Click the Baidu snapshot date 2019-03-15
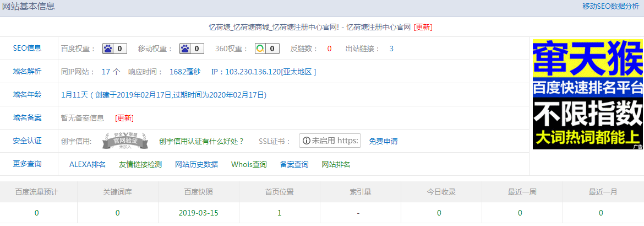The height and width of the screenshot is (226, 644). click(x=198, y=213)
